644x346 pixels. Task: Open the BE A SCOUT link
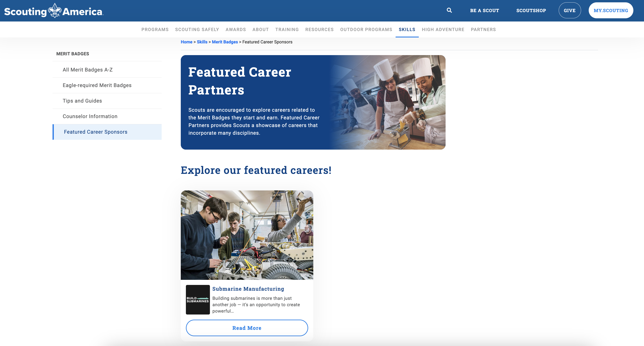[484, 10]
